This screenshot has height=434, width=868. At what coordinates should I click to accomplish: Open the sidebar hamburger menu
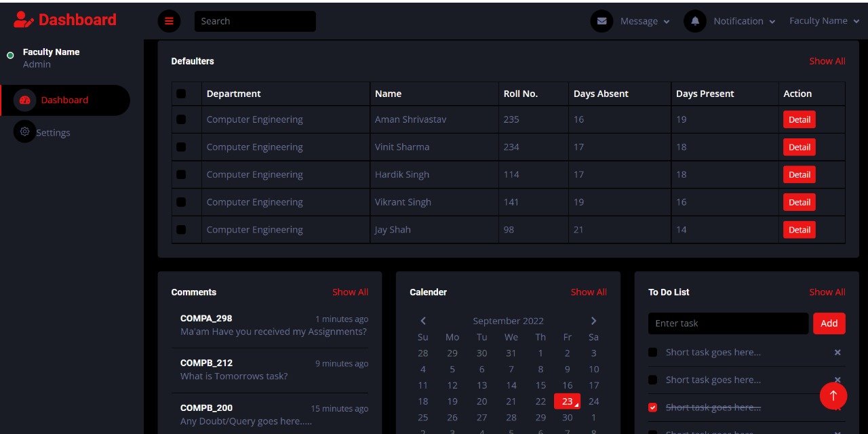(169, 21)
